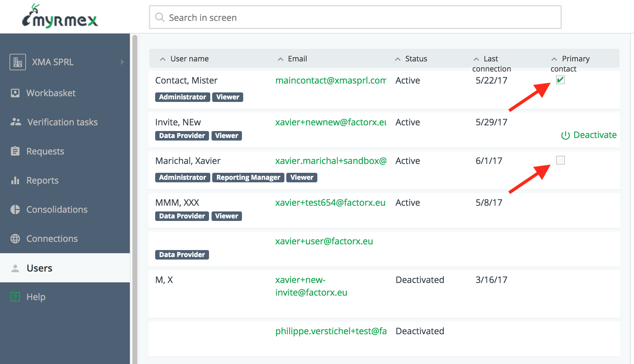Sort by Last connection column arrow
The width and height of the screenshot is (634, 364).
(x=476, y=59)
